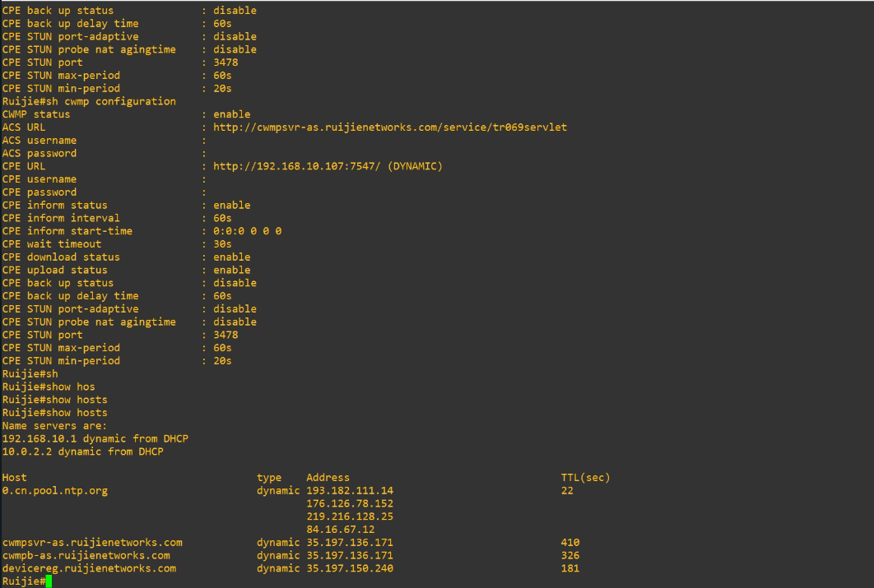Click cwmpb-as.ruijienetworks.com in the hosts table
Screen dimensions: 874x588
(86, 556)
